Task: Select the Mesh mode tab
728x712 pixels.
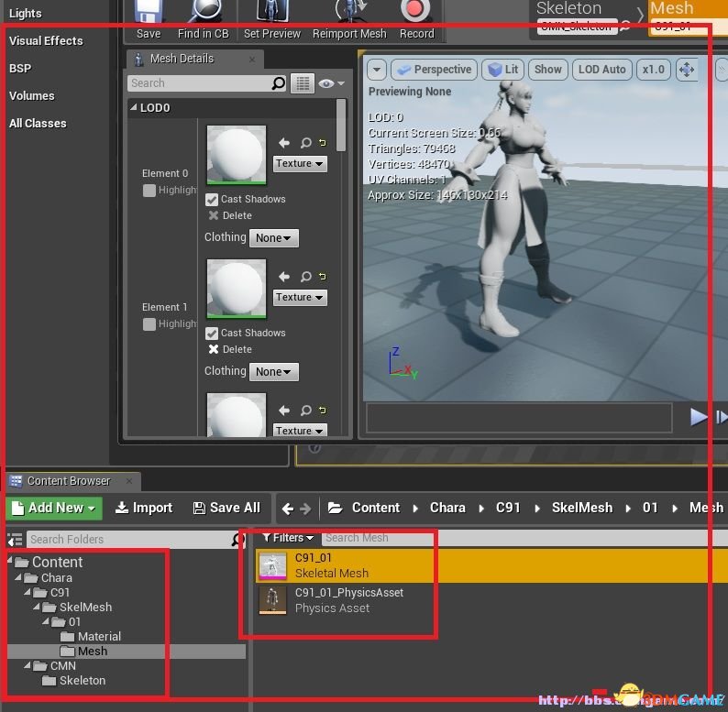Action: (688, 16)
